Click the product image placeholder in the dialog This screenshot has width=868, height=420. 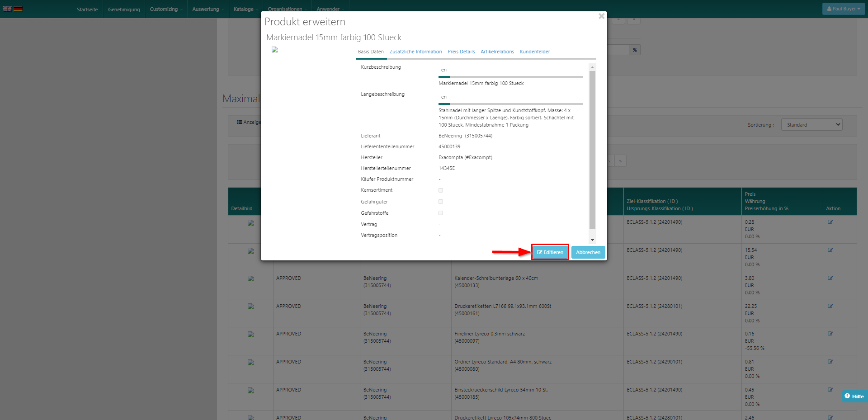(274, 50)
